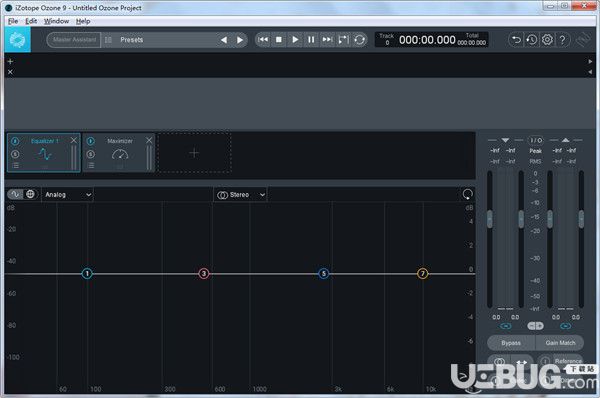This screenshot has width=600, height=398.
Task: Skip to the previous track
Action: pos(263,39)
